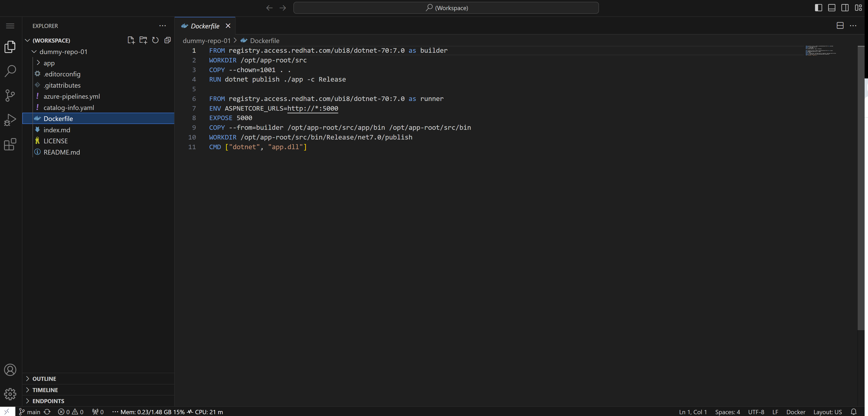
Task: Click the Workspace search command box
Action: point(446,8)
